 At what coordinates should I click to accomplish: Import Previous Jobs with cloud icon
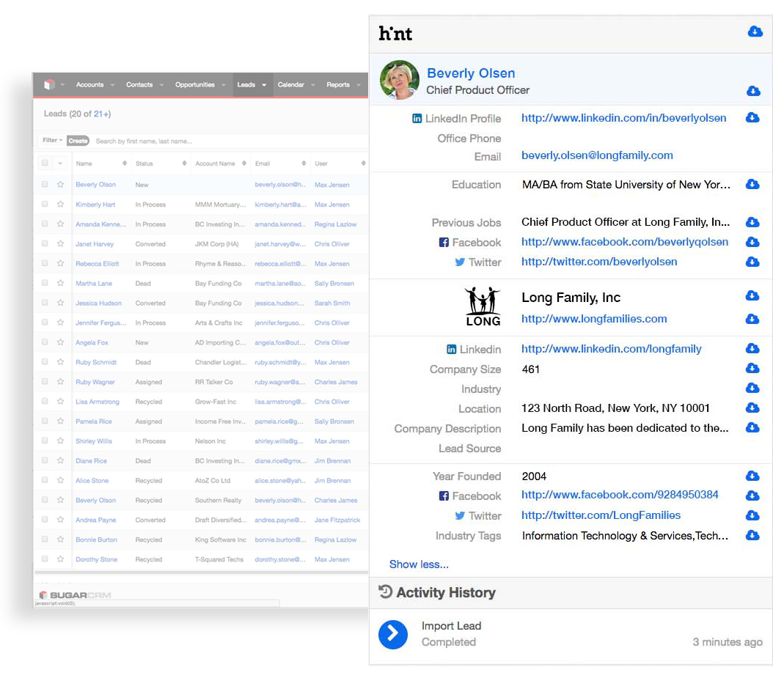click(x=752, y=222)
